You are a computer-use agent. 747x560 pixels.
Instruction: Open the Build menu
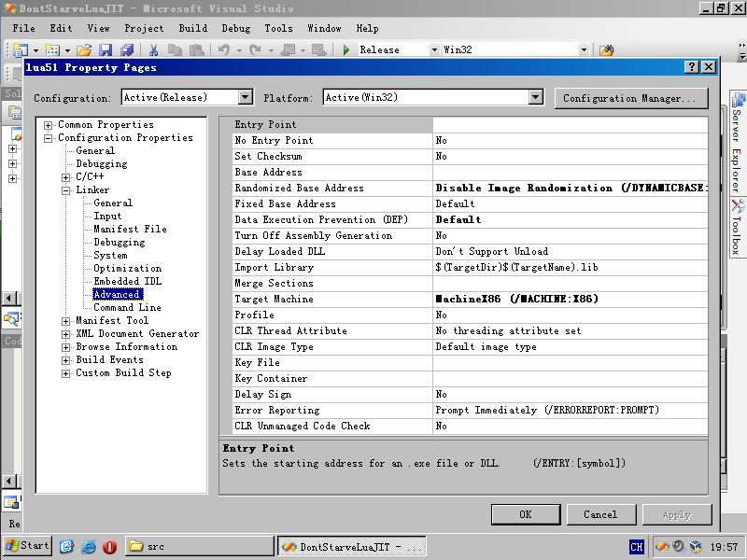[x=193, y=28]
